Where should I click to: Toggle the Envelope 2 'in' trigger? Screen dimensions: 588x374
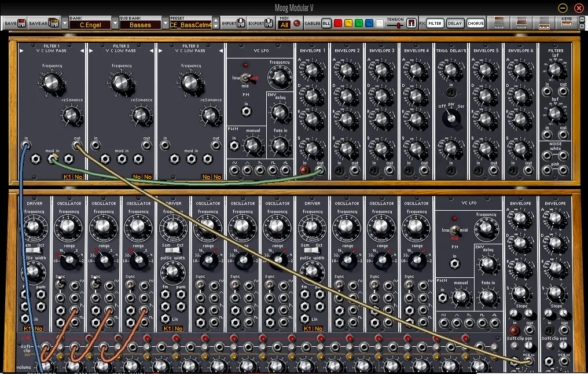(x=339, y=170)
